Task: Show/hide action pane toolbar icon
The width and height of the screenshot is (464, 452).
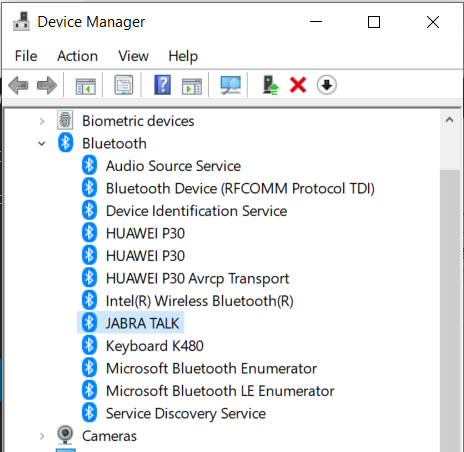Action: 192,86
